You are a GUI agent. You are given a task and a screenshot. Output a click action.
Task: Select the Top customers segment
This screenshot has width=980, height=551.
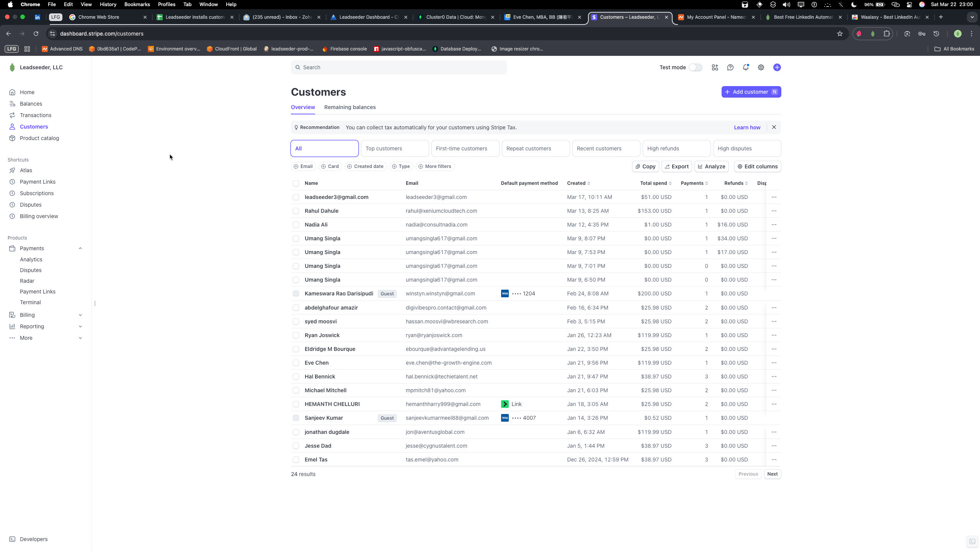pos(395,148)
